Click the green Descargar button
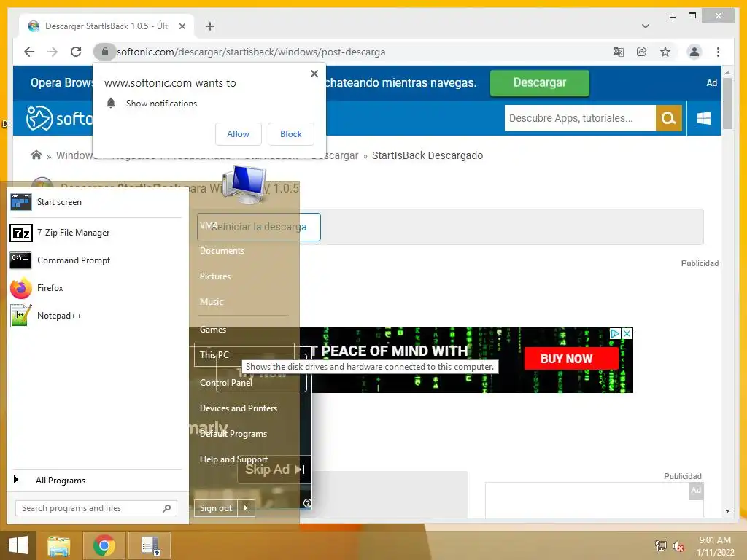The image size is (747, 560). pos(539,83)
